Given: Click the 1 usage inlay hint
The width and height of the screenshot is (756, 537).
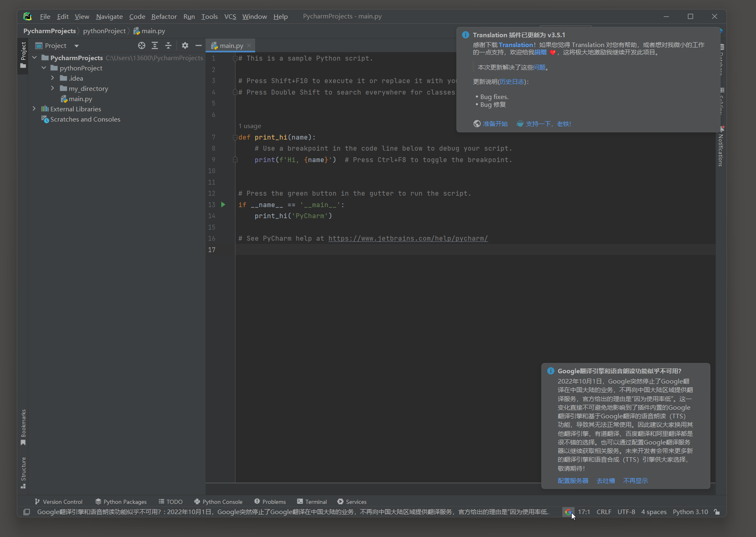Looking at the screenshot, I should [x=250, y=126].
